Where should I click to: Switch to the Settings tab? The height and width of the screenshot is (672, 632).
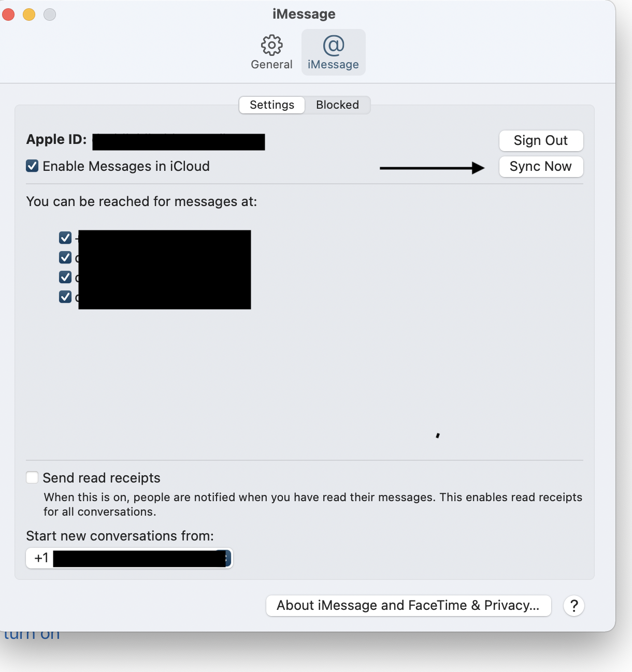pos(272,105)
